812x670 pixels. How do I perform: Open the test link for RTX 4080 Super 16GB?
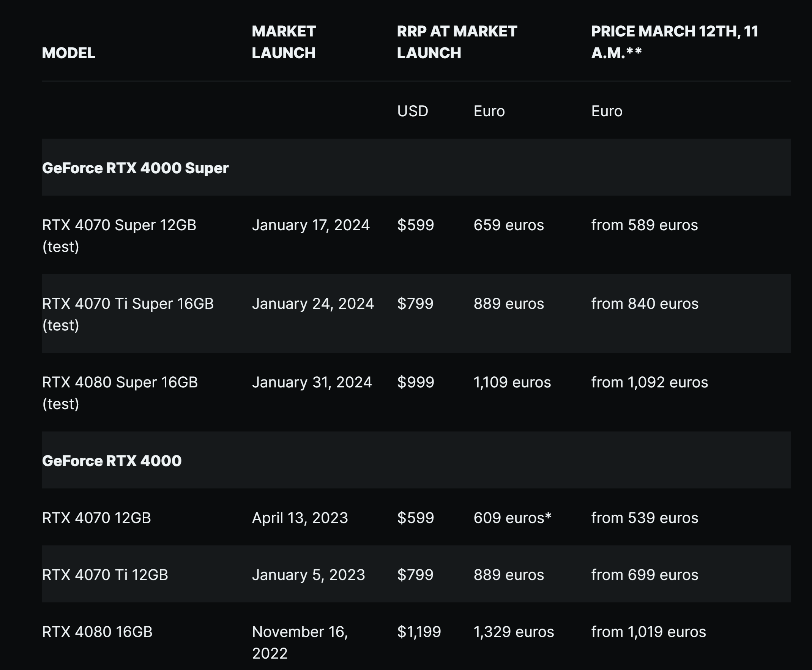pyautogui.click(x=61, y=404)
